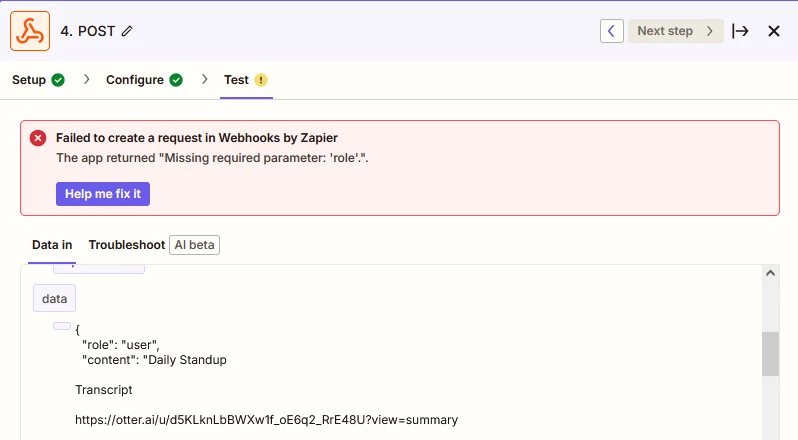Click the '4. POST' step title

point(88,31)
